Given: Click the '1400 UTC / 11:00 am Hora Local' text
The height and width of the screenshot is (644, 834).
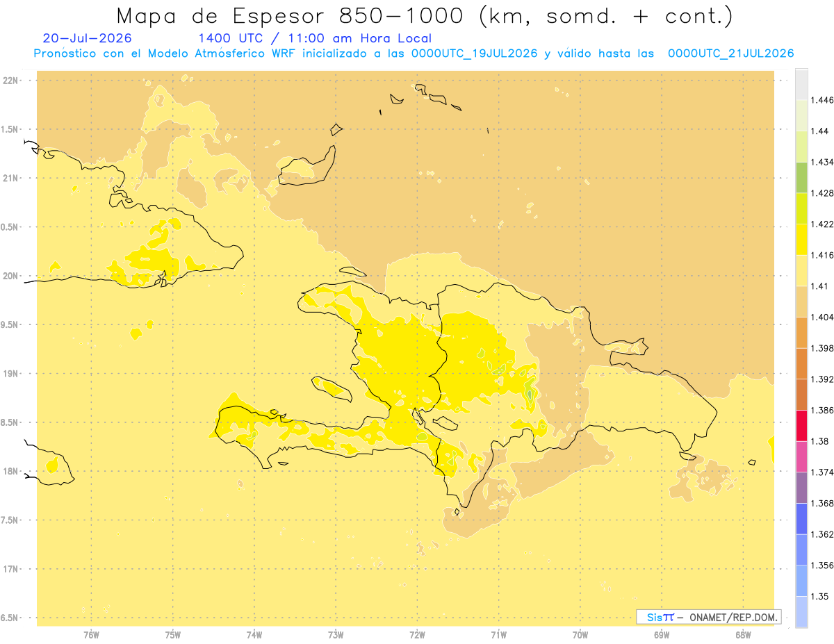Looking at the screenshot, I should [315, 38].
